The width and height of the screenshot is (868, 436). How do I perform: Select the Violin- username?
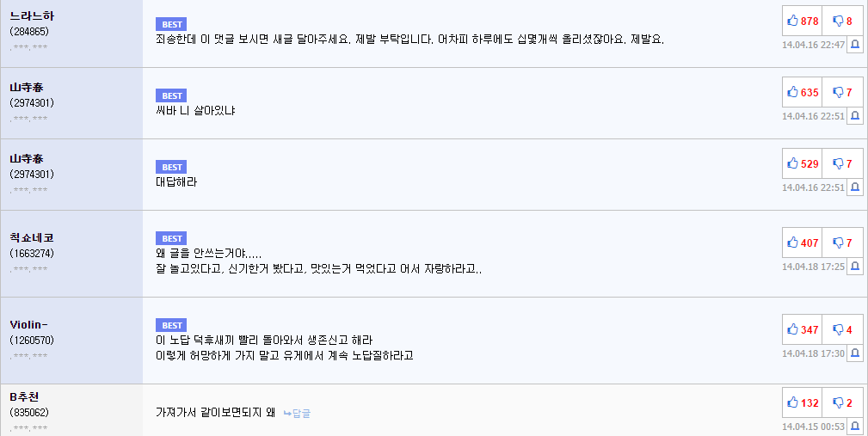point(32,324)
